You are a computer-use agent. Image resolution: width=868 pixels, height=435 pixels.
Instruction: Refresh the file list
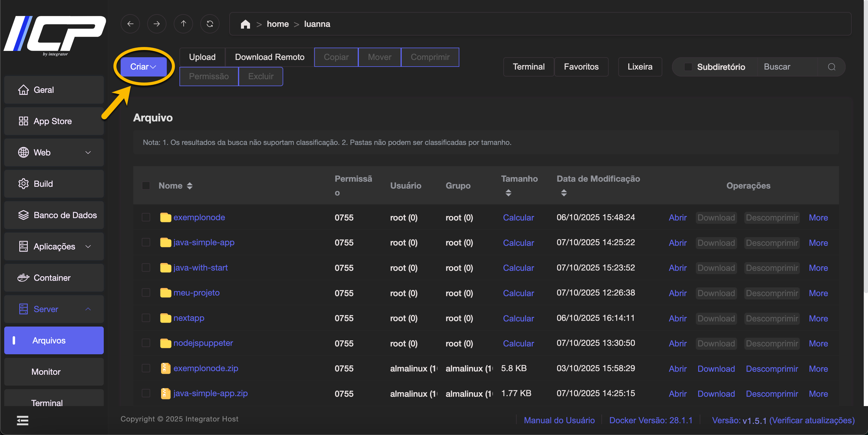pos(210,24)
